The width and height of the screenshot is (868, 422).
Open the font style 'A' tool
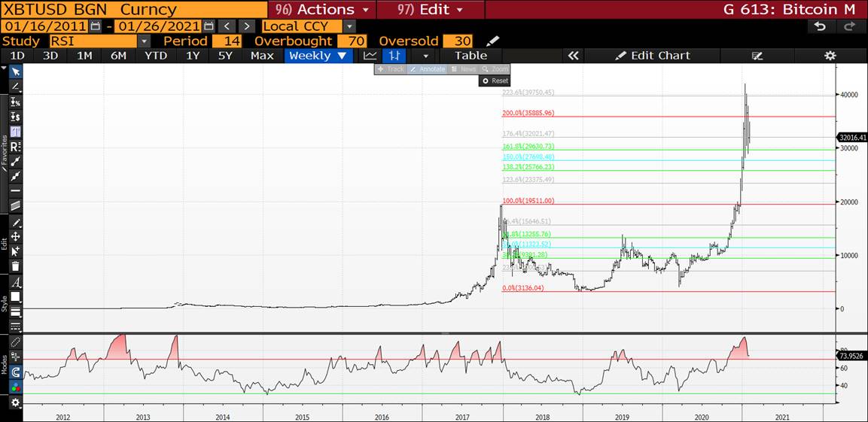click(x=16, y=283)
